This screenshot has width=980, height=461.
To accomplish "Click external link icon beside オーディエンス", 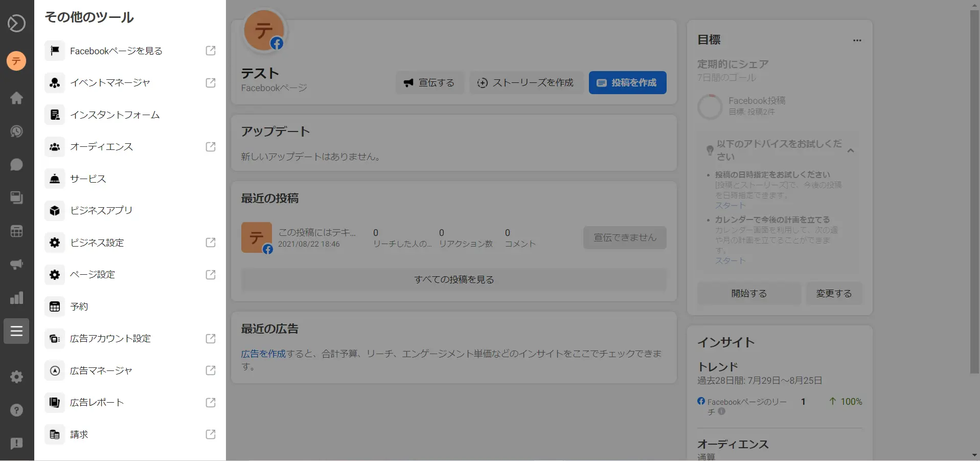I will click(211, 147).
